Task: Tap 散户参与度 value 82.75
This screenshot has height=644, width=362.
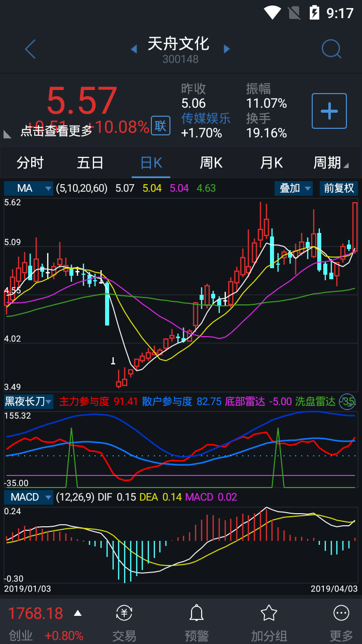Action: tap(209, 401)
